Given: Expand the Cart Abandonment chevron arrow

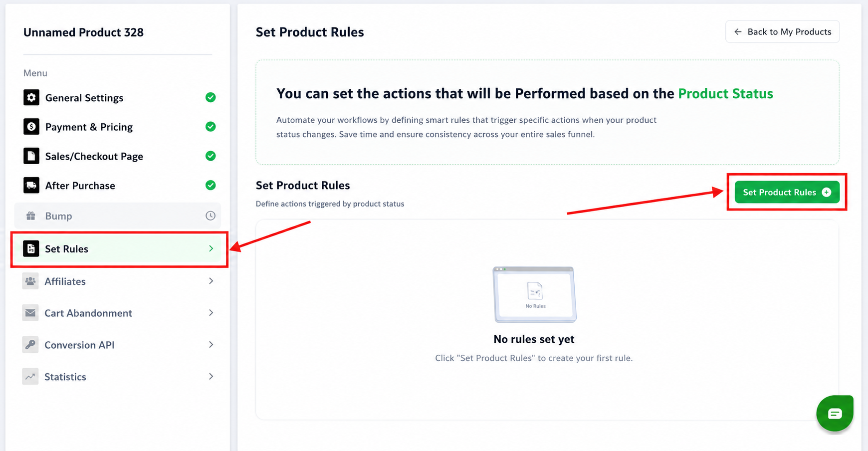Looking at the screenshot, I should pyautogui.click(x=211, y=313).
